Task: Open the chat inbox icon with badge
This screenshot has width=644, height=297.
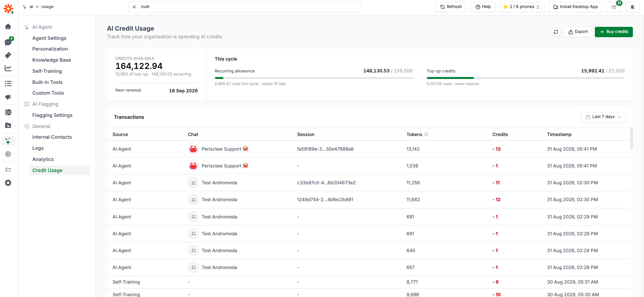Action: (x=8, y=42)
